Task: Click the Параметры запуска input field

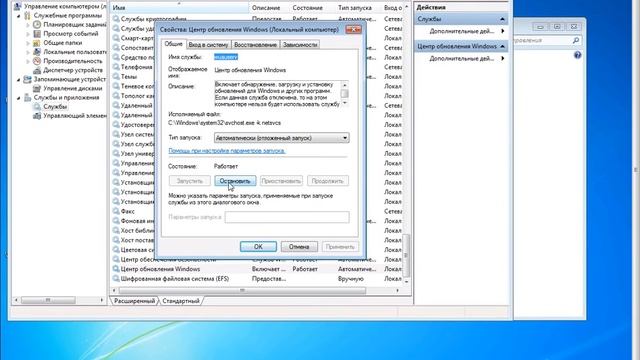Action: click(287, 217)
